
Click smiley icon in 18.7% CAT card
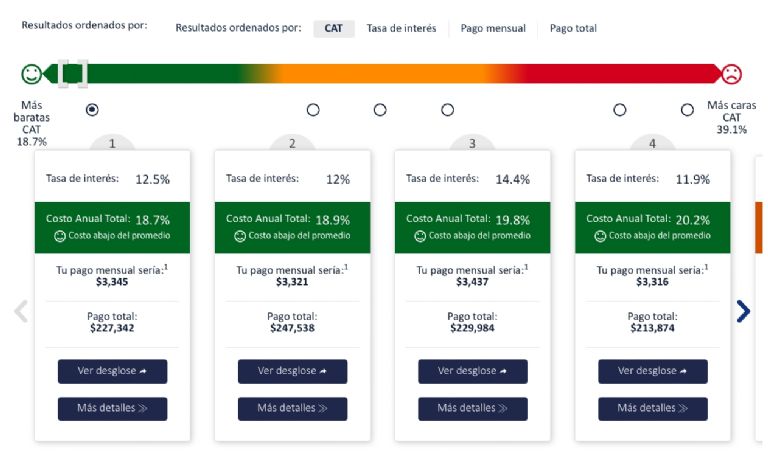point(60,236)
